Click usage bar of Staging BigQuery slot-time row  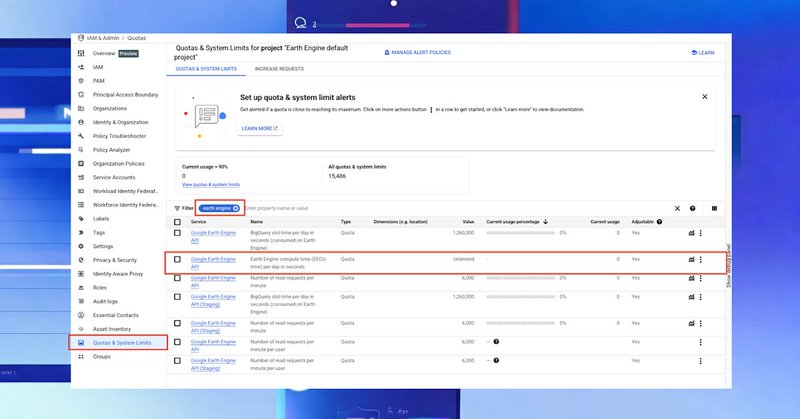click(520, 297)
